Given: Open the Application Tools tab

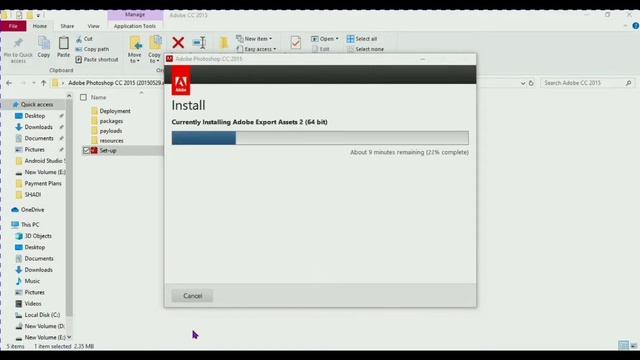Looking at the screenshot, I should coord(135,26).
